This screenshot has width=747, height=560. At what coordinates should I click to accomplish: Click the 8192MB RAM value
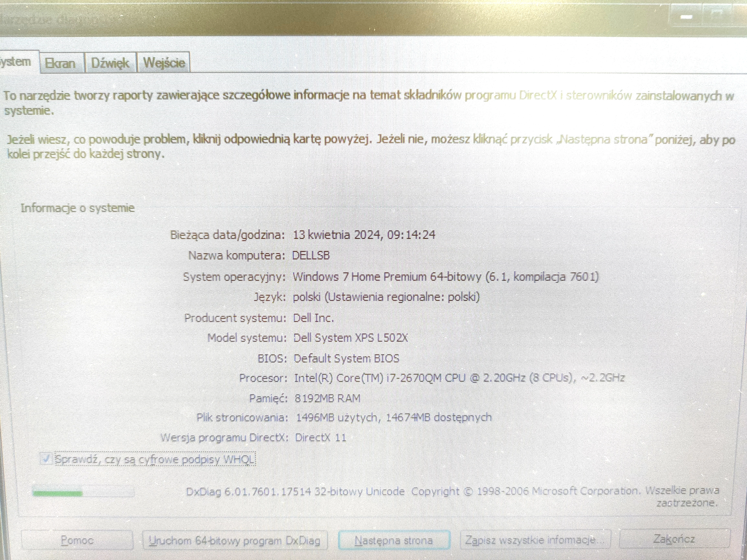click(327, 398)
